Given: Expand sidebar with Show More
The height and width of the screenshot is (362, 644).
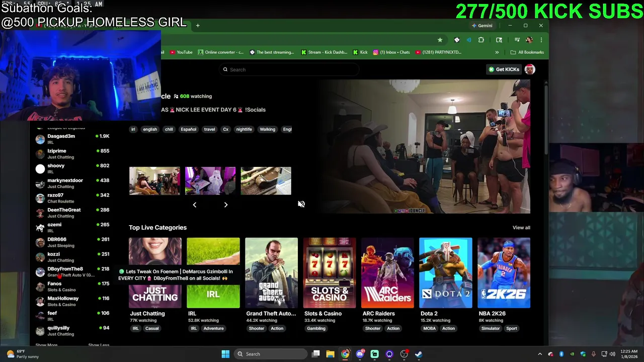Looking at the screenshot, I should (x=46, y=345).
